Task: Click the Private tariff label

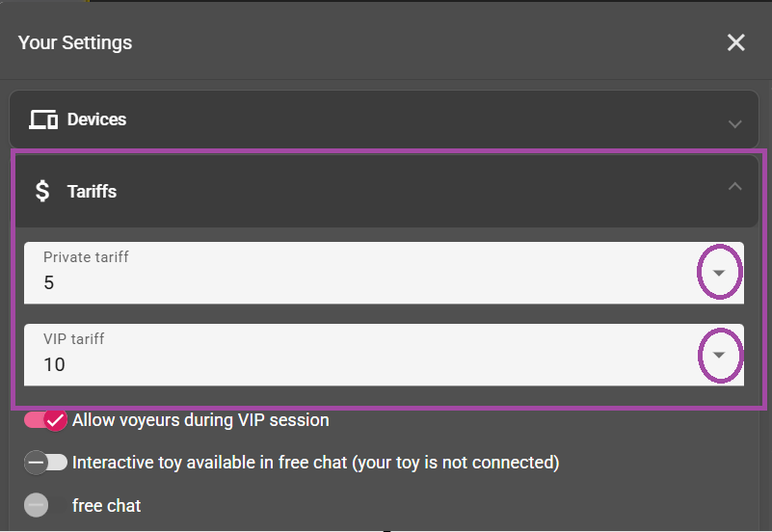Action: point(86,257)
